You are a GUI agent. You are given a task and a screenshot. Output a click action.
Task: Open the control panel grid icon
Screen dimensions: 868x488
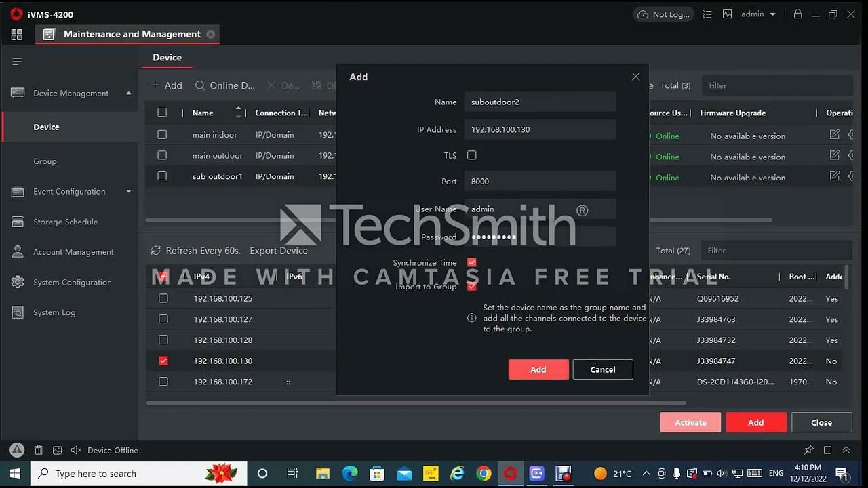click(17, 35)
